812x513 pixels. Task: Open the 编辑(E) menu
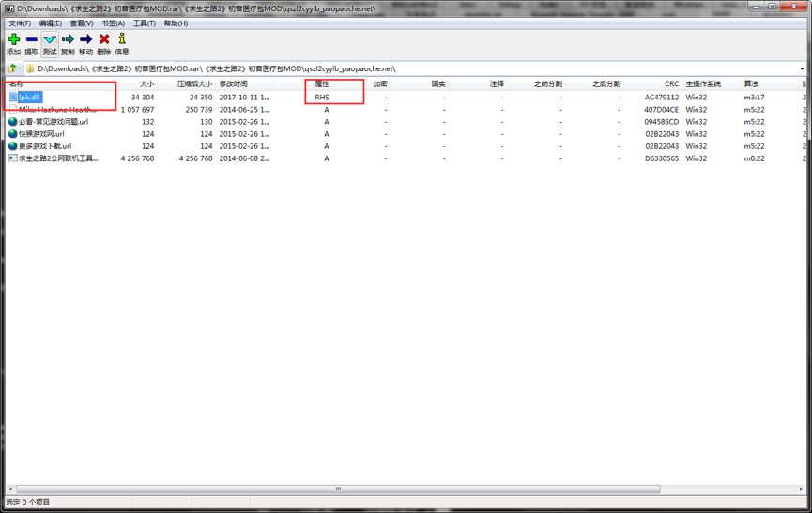51,23
